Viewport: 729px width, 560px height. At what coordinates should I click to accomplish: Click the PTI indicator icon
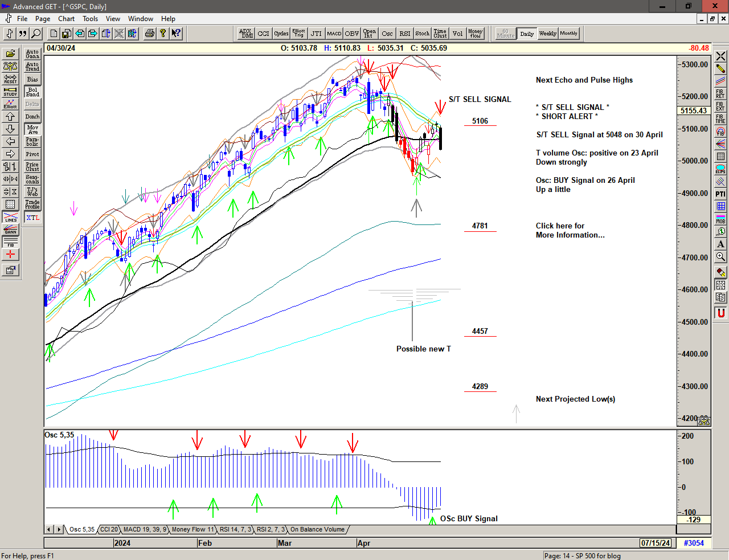[720, 194]
